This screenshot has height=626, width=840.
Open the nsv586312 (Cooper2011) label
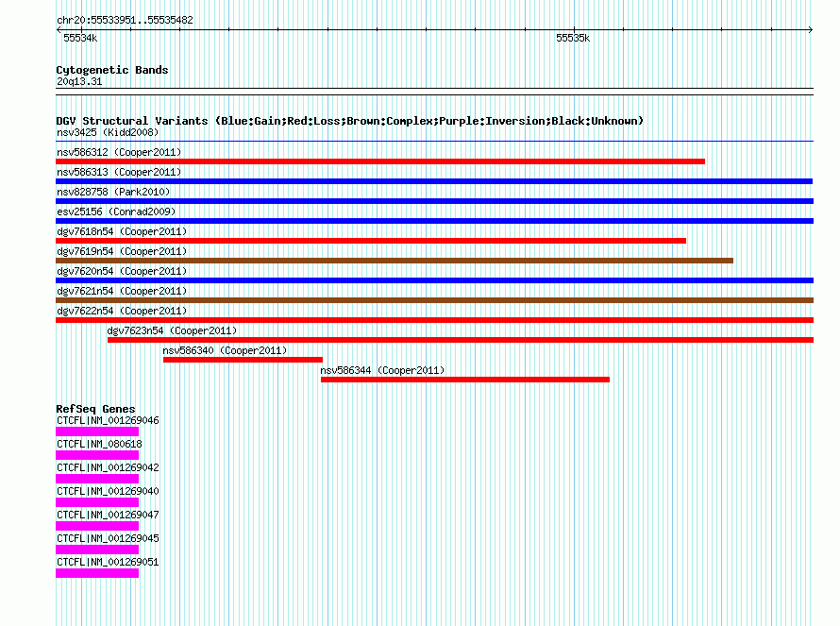[119, 152]
